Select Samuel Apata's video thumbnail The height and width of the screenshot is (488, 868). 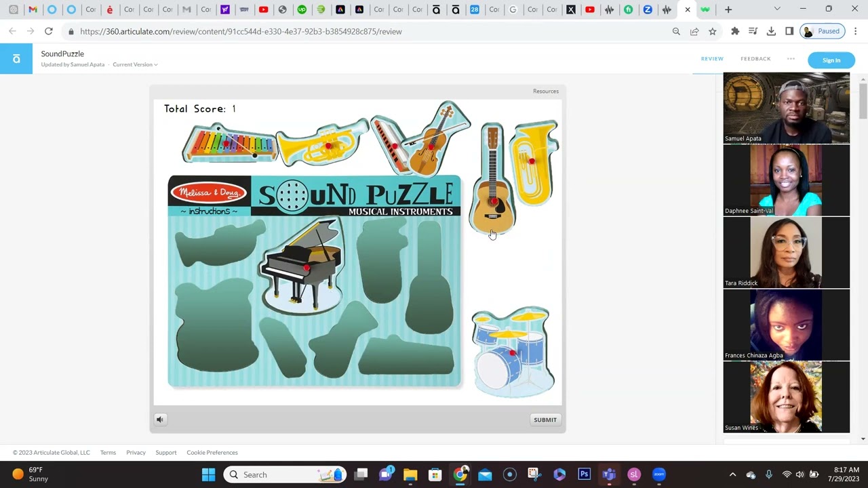787,108
